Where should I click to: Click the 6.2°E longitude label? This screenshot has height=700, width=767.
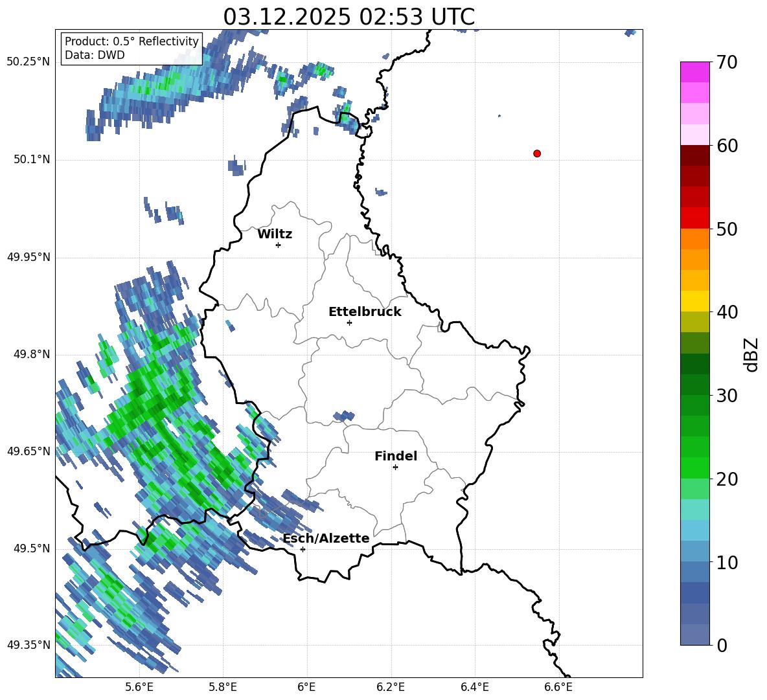(391, 687)
